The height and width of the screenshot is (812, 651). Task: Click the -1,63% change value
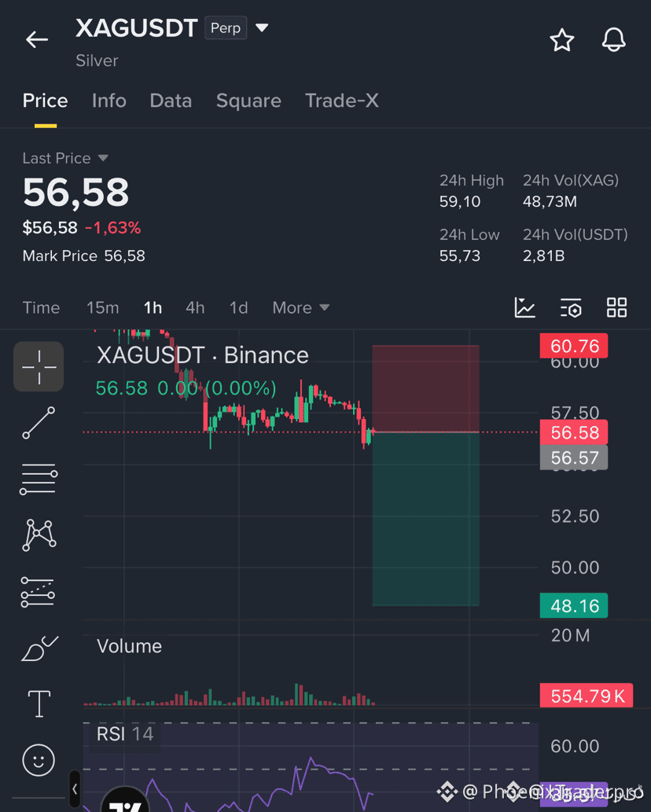(x=113, y=228)
